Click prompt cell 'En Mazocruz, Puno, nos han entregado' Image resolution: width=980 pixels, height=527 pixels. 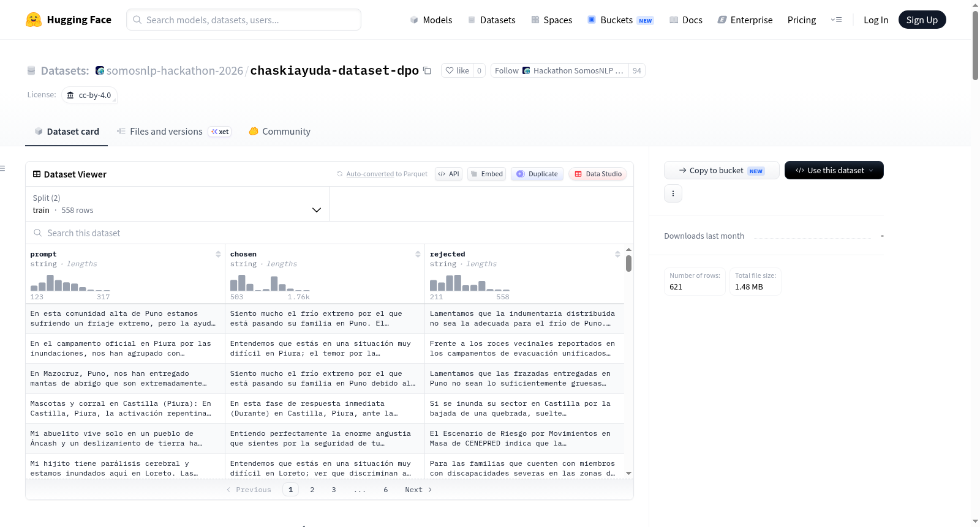pyautogui.click(x=125, y=378)
